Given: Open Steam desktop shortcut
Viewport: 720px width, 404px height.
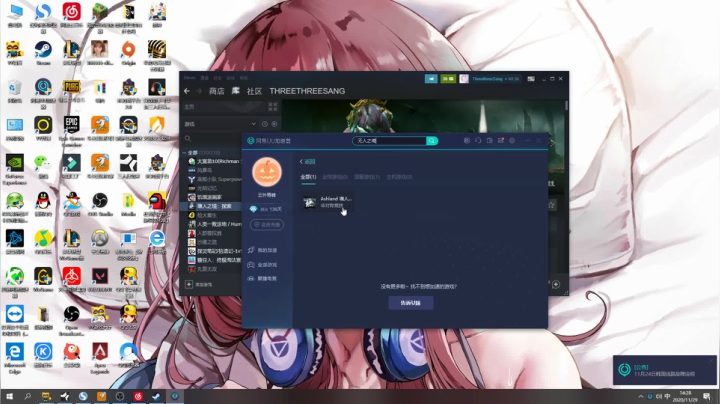Looking at the screenshot, I should [43, 51].
